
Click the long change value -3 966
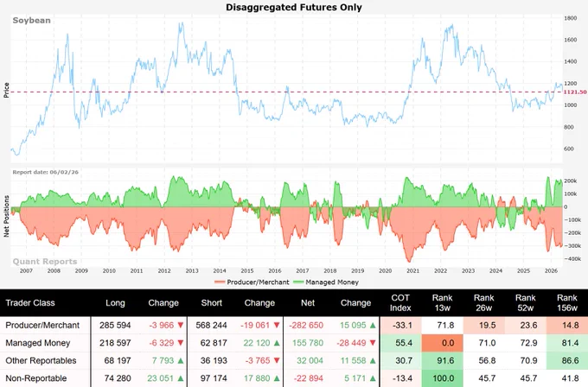click(162, 325)
